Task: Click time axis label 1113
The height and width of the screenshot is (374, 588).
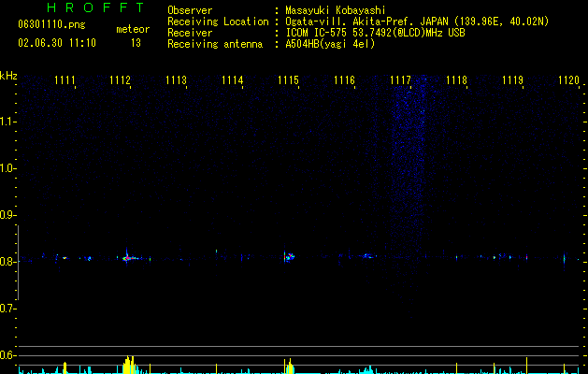Action: (177, 80)
